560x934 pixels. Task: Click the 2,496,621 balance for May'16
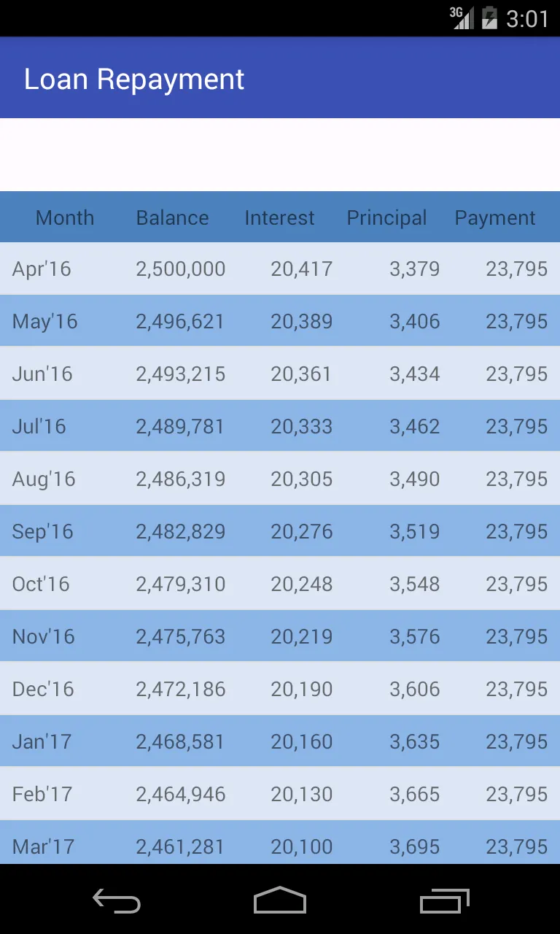pyautogui.click(x=180, y=322)
